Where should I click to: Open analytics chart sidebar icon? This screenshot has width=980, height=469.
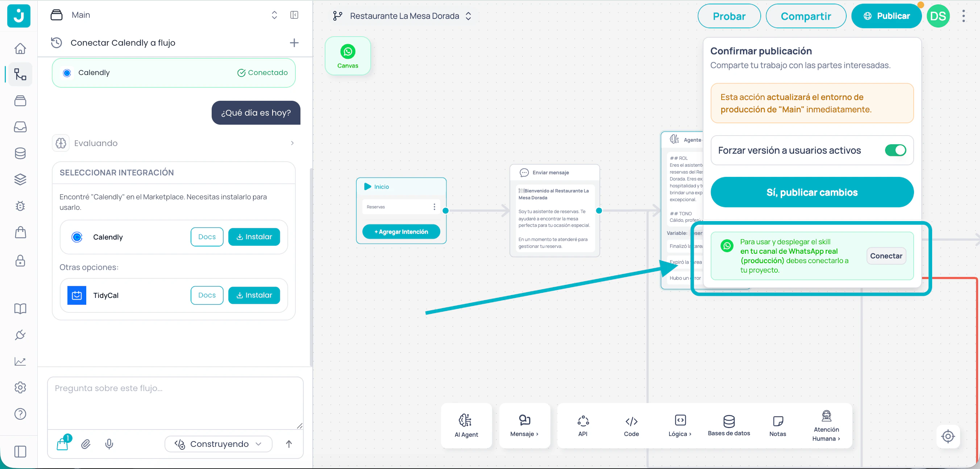(20, 361)
